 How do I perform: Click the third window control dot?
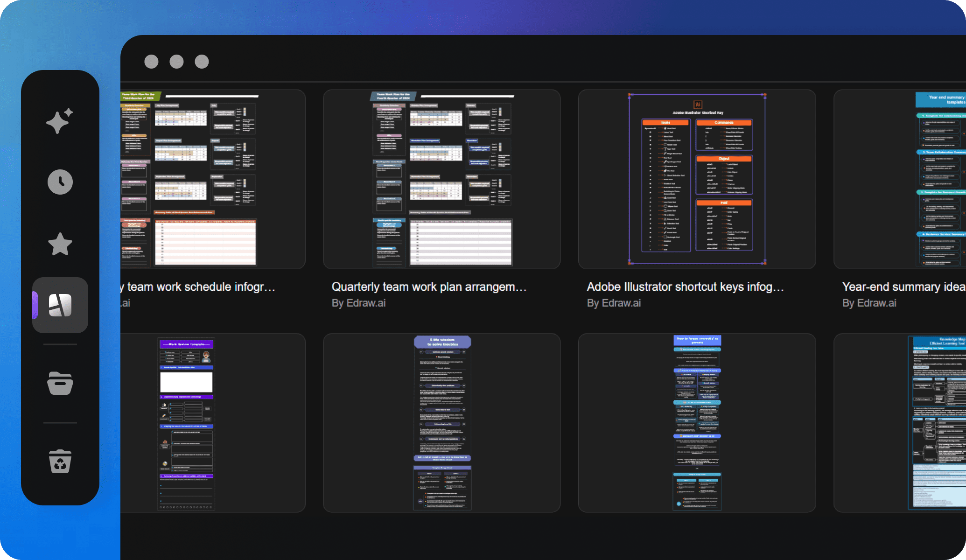coord(202,62)
